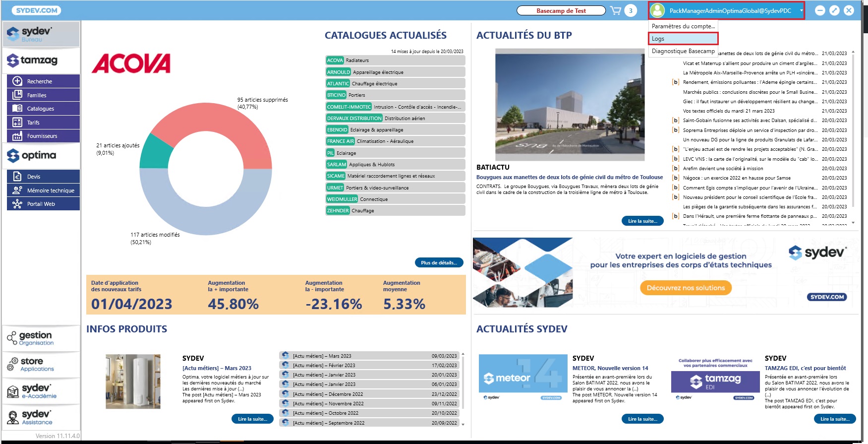The height and width of the screenshot is (444, 868).
Task: Click the meteor 14 thumbnail
Action: point(523,378)
